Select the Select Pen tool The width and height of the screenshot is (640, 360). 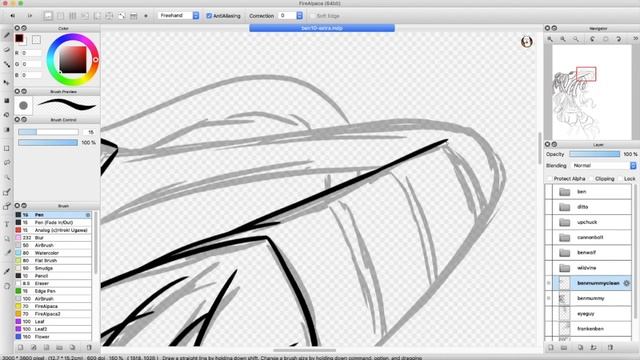pos(7,192)
